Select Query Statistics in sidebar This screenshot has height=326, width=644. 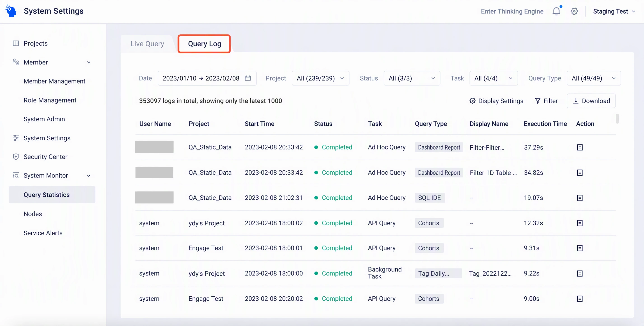pos(52,195)
